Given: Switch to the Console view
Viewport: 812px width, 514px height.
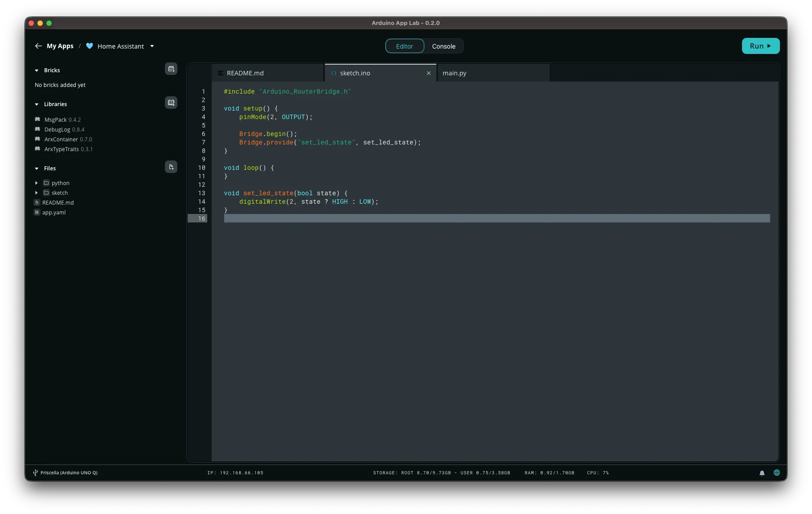Looking at the screenshot, I should point(443,46).
